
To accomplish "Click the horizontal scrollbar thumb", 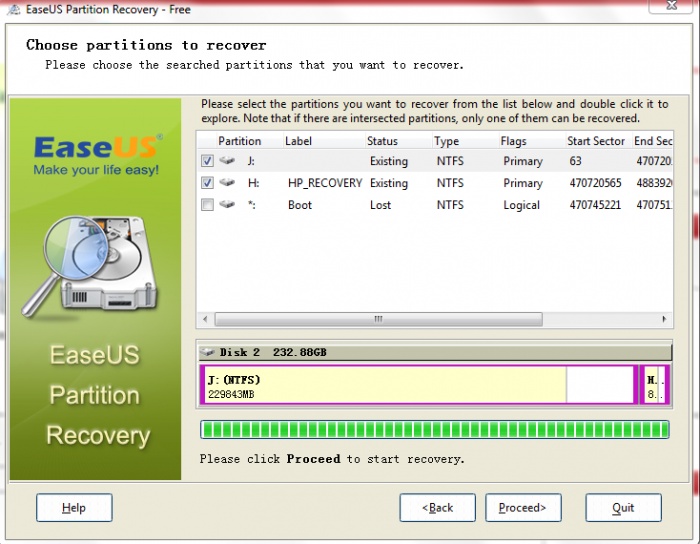I will click(x=379, y=319).
